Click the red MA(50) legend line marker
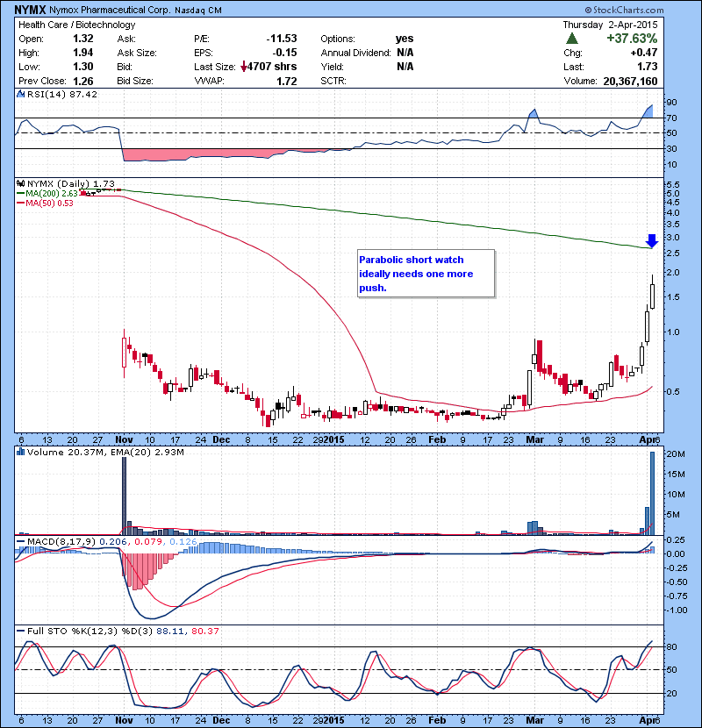 tap(20, 203)
